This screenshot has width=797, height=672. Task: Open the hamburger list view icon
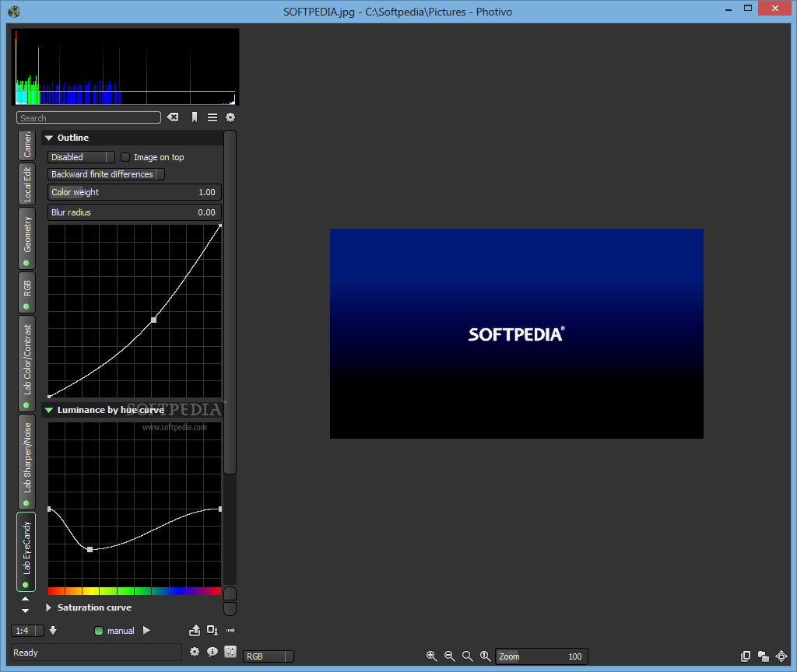pos(212,117)
